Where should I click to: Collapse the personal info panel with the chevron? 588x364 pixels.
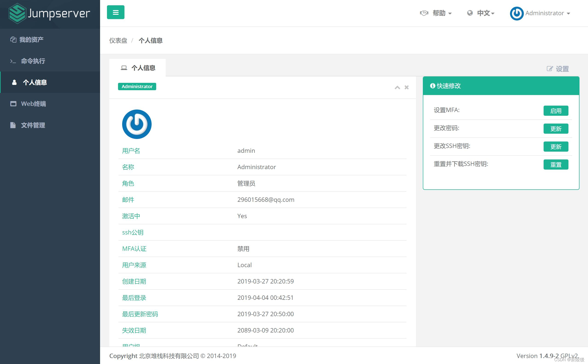pyautogui.click(x=397, y=87)
